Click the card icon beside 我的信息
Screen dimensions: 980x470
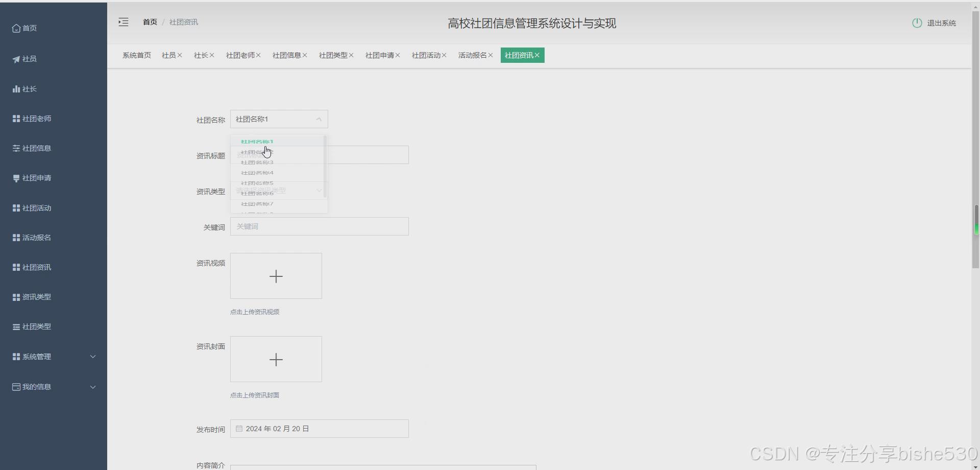[x=16, y=387]
